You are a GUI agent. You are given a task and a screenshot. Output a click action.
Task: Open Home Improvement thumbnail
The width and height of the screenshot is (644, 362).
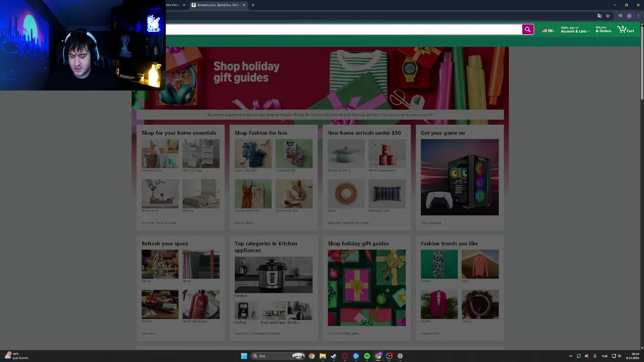point(387,154)
